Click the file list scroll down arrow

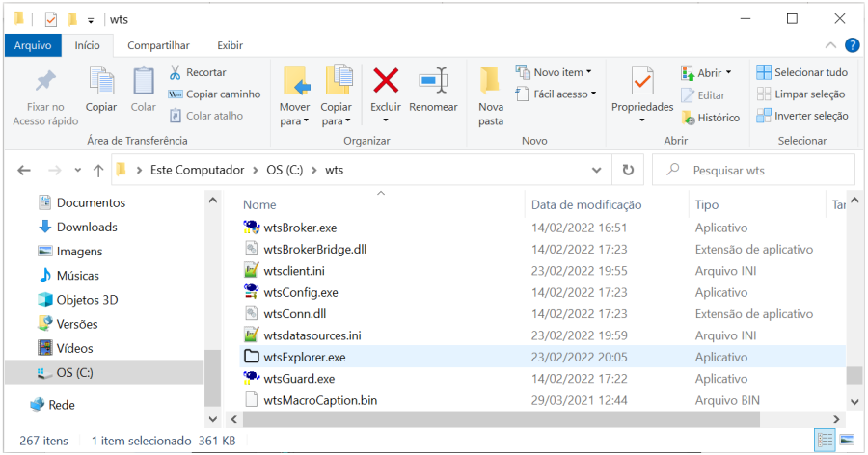pos(854,402)
